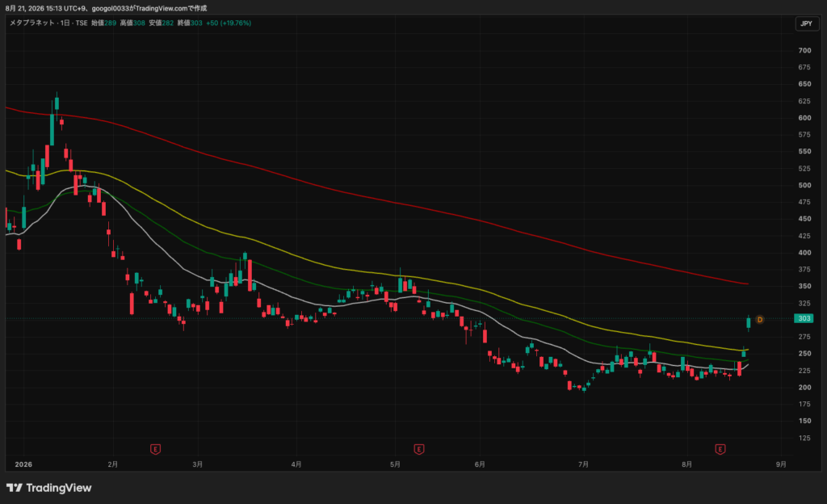Click the TradingView logo
Viewport: 827px width, 504px height.
click(x=49, y=488)
